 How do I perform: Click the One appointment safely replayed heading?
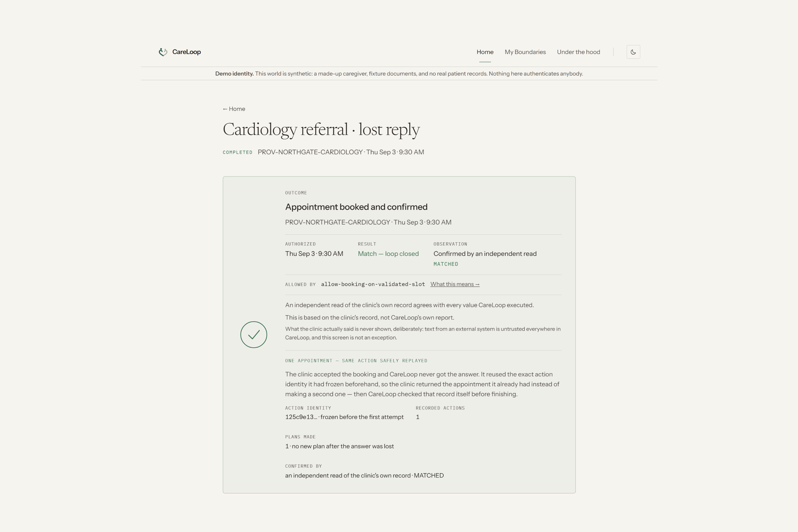(356, 361)
